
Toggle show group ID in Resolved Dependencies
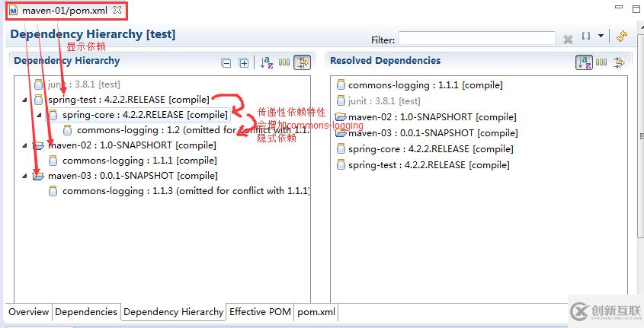coord(601,62)
